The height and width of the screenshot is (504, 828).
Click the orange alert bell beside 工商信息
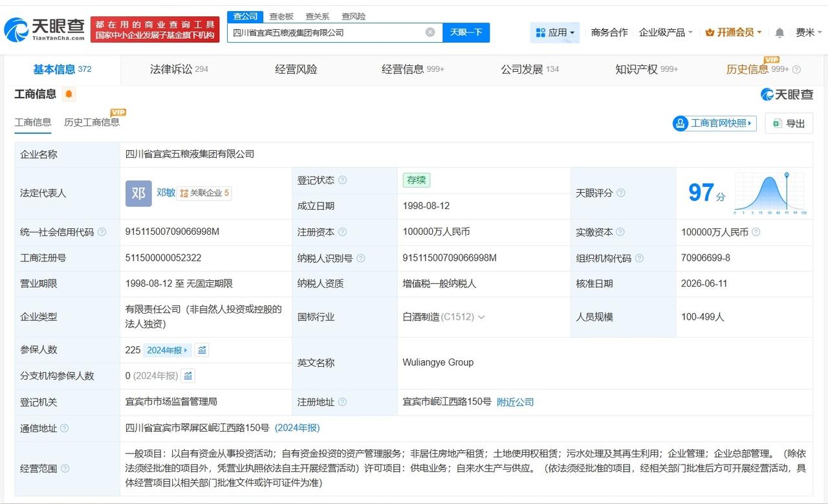point(69,94)
